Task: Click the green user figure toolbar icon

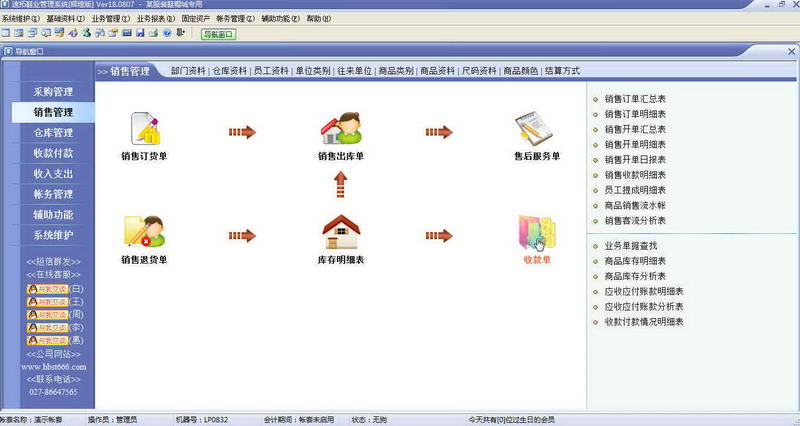Action: tap(86, 33)
